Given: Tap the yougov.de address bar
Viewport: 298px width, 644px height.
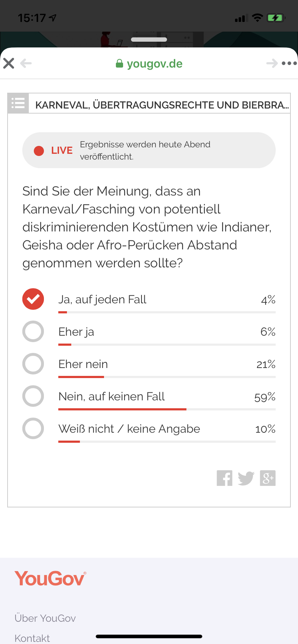Looking at the screenshot, I should (x=149, y=64).
